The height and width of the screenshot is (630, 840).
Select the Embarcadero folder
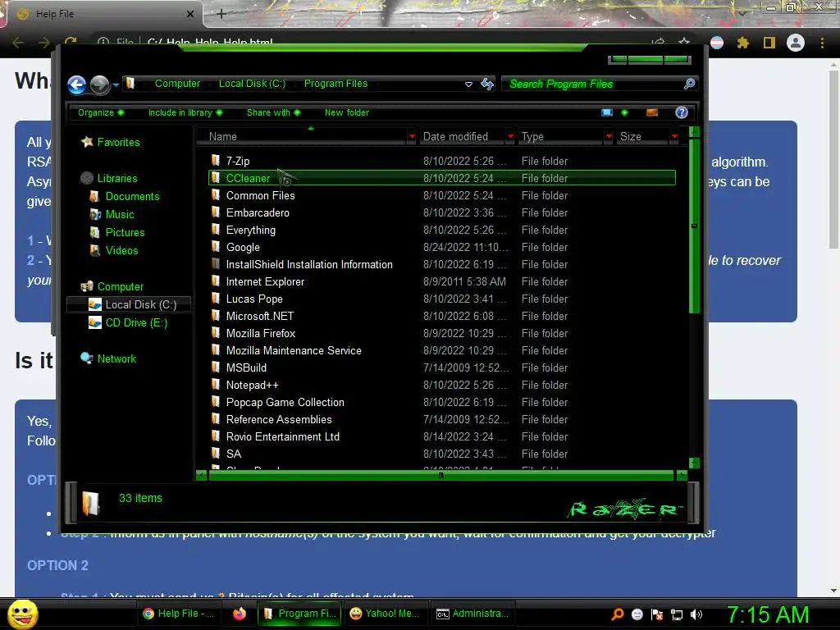[x=442, y=212]
